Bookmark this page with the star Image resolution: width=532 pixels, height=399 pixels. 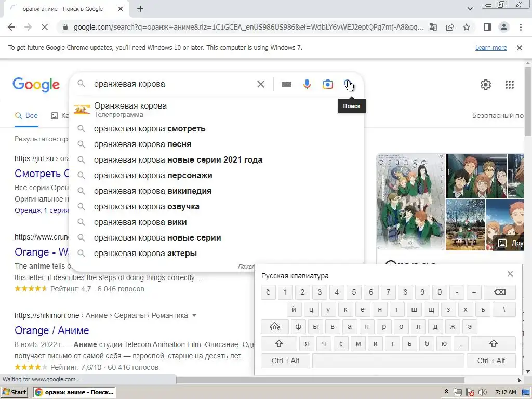pos(467,27)
